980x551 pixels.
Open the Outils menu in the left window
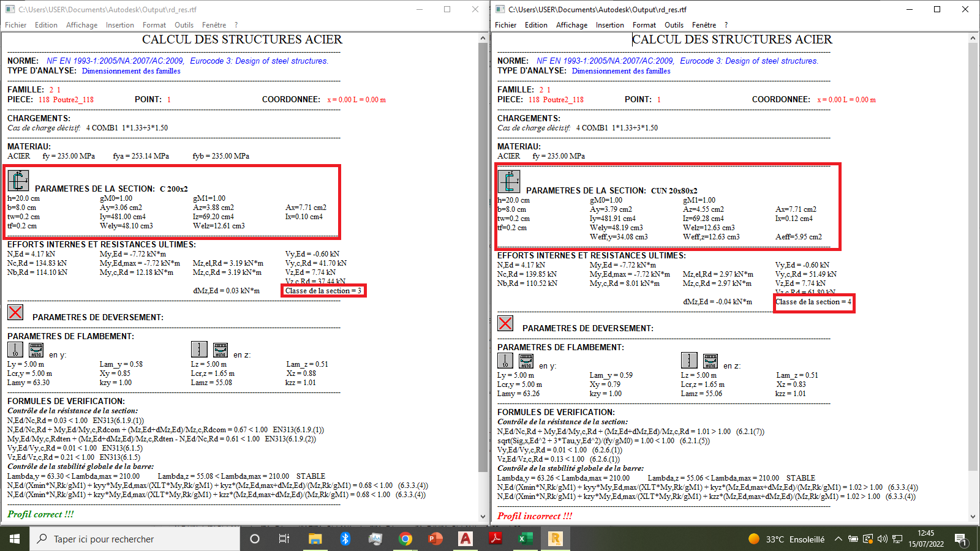[x=184, y=25]
